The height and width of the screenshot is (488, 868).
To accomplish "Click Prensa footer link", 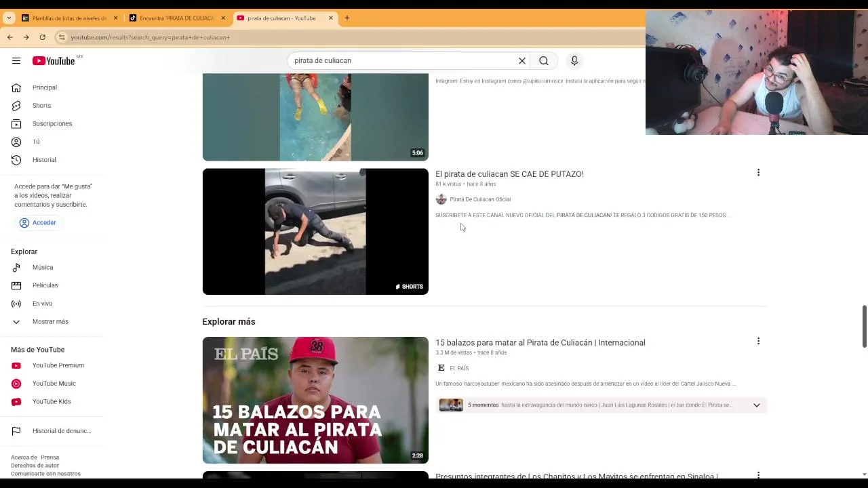I will coord(50,457).
